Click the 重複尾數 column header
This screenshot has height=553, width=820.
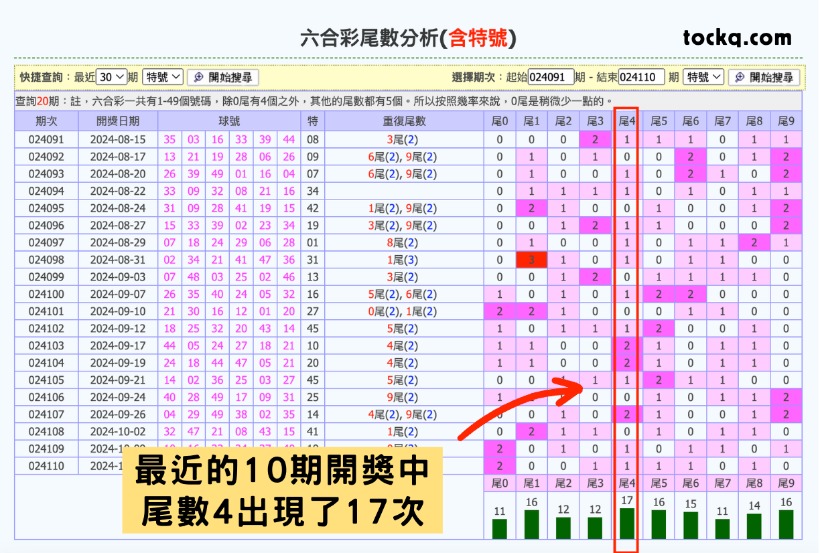pos(404,121)
